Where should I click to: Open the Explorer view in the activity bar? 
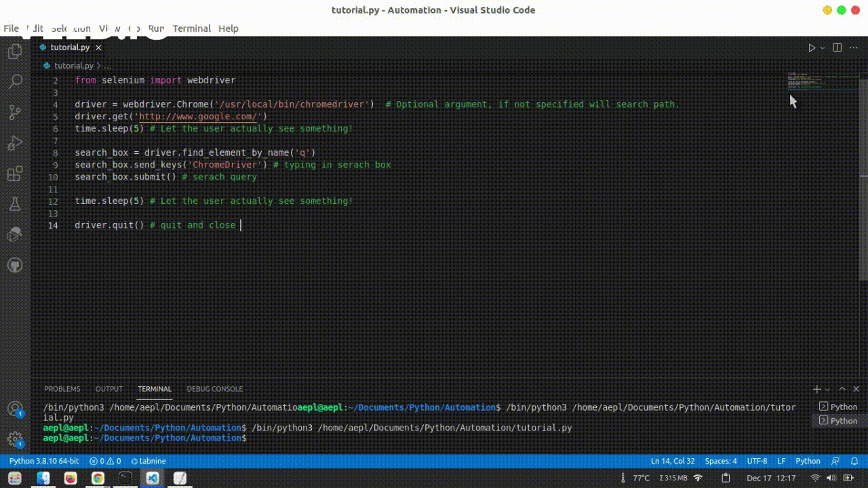coord(15,52)
